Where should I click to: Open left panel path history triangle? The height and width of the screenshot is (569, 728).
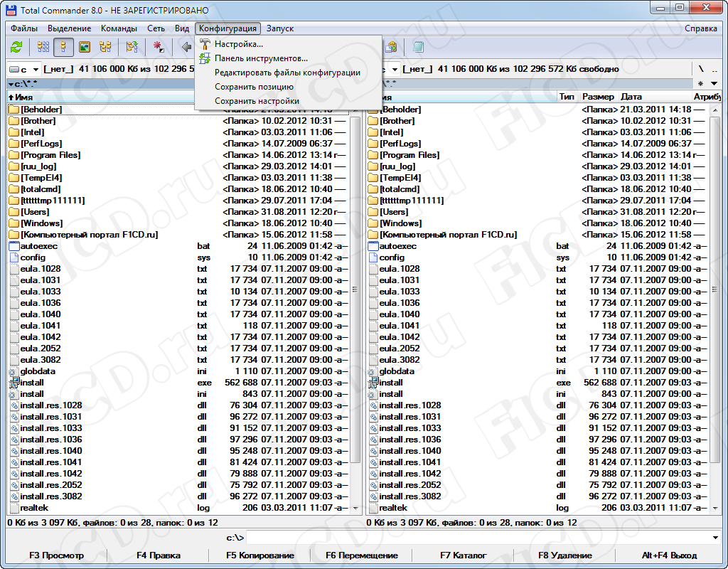[x=11, y=84]
